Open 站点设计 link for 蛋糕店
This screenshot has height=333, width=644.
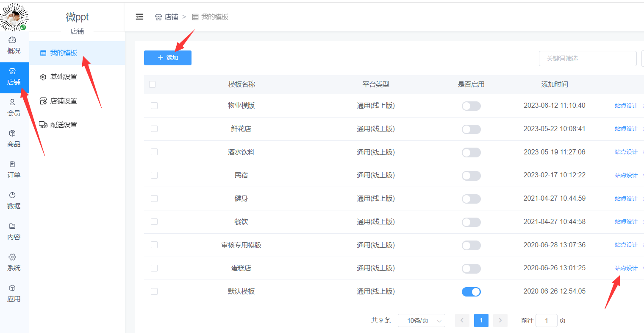point(626,268)
